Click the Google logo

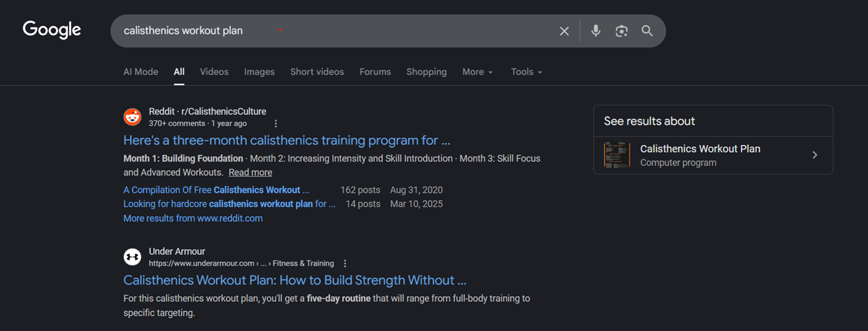[x=52, y=30]
